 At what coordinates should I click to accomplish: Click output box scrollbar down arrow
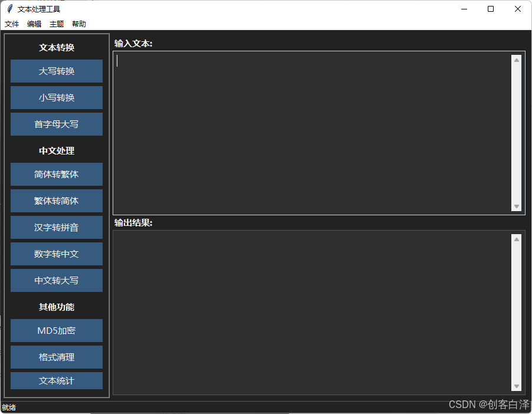point(517,386)
